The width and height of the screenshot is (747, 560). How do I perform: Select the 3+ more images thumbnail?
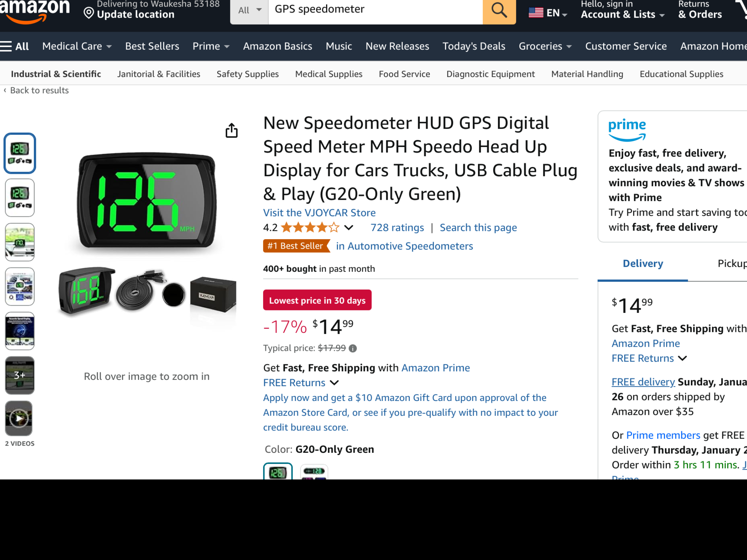[x=20, y=375]
